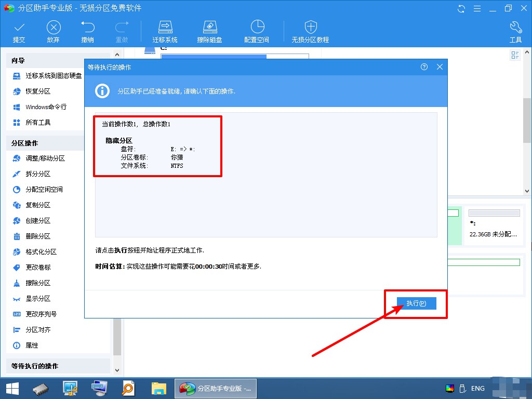Open the network computer tool in taskbar
The height and width of the screenshot is (399, 532).
pyautogui.click(x=70, y=389)
